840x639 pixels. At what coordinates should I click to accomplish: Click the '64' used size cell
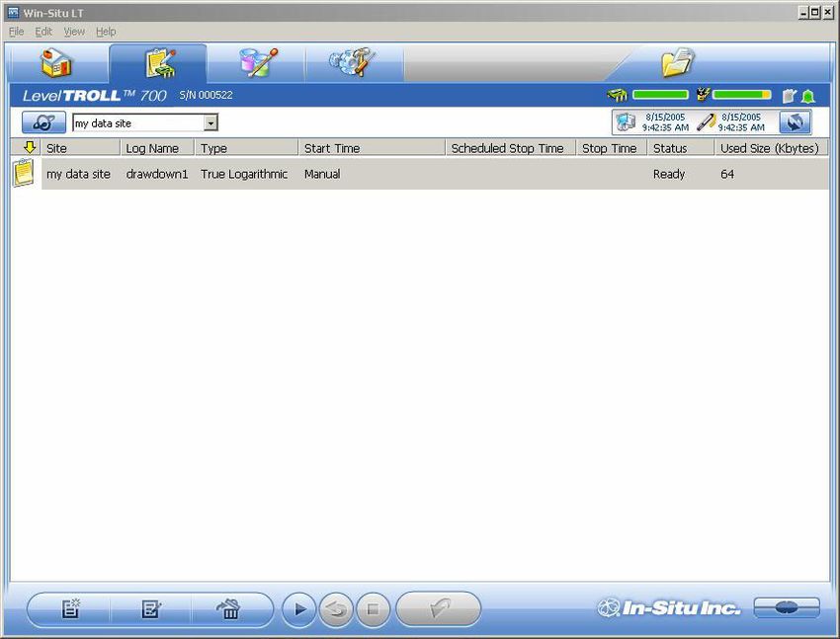coord(727,174)
